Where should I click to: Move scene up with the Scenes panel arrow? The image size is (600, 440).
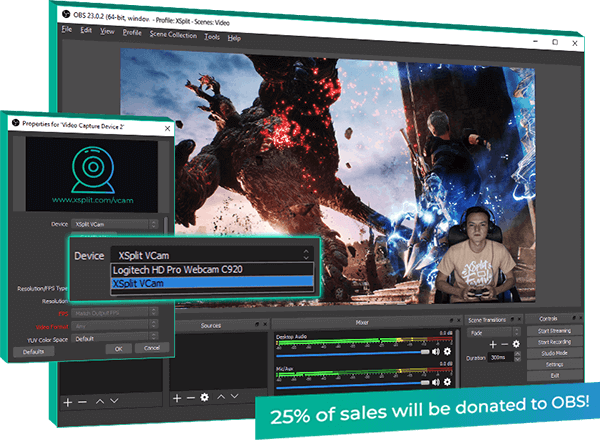[100, 401]
